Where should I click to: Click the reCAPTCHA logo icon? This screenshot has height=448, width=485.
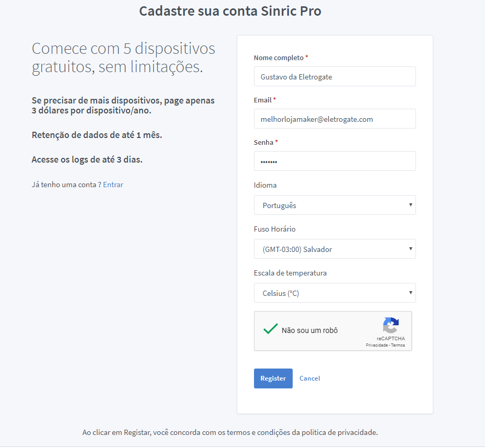[391, 325]
